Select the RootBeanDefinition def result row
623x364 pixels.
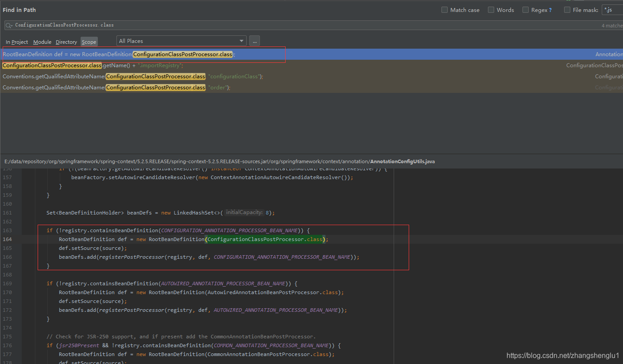311,54
